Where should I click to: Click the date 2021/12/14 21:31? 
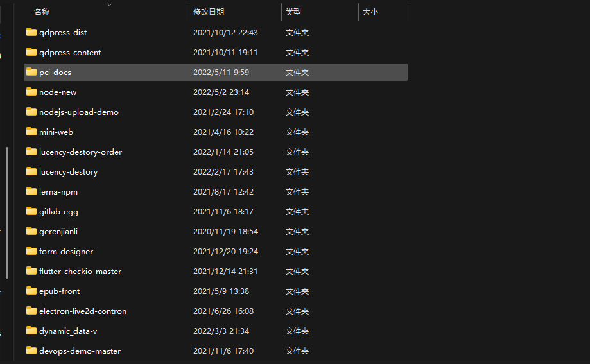coord(225,272)
